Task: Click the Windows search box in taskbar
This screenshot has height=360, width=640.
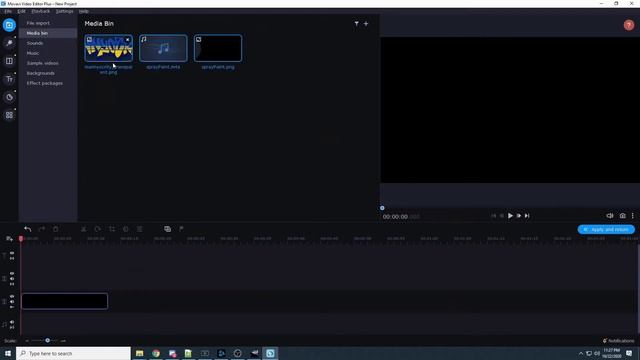Action: [x=73, y=353]
